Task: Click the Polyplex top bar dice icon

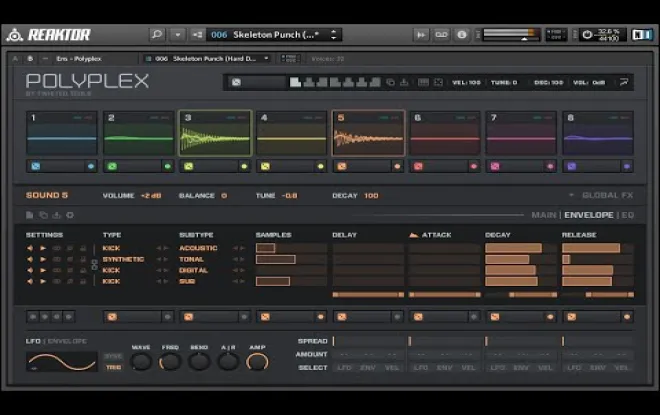Action: [x=237, y=82]
